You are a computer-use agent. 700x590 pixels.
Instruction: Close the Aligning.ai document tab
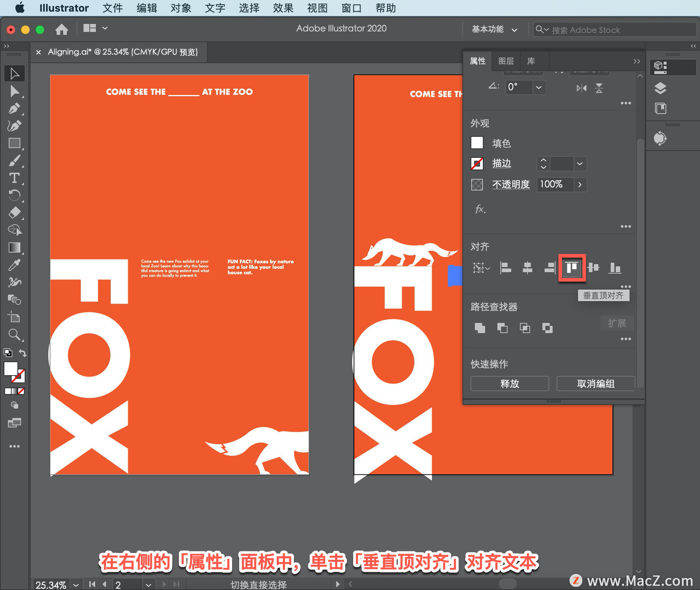[x=38, y=52]
